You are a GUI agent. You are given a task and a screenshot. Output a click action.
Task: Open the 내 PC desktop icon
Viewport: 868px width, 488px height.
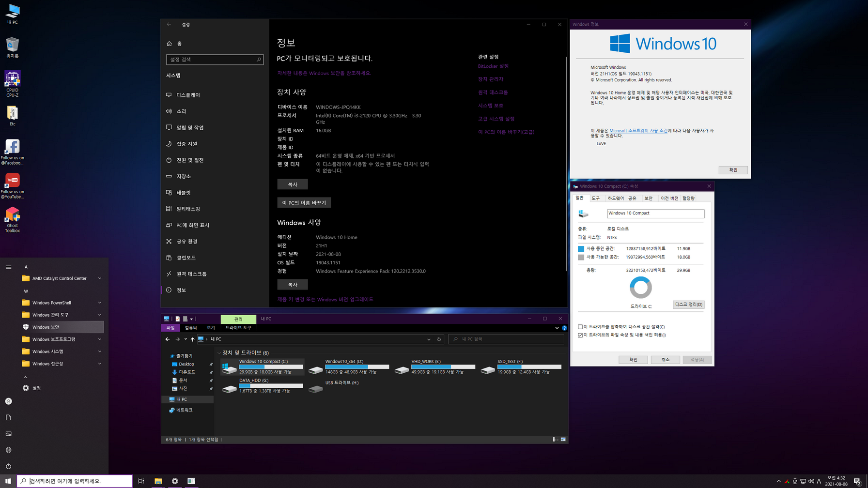click(x=12, y=14)
